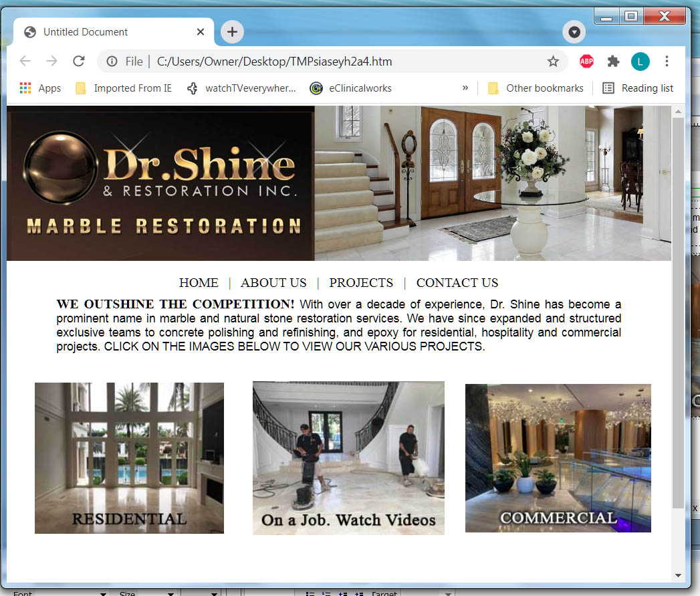Reload the page with refresh icon
The height and width of the screenshot is (596, 700).
[79, 62]
